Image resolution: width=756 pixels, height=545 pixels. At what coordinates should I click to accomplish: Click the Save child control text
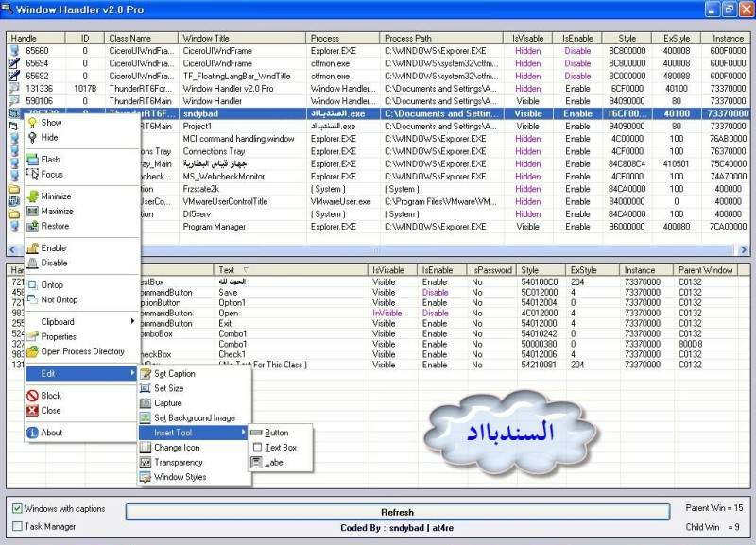click(x=228, y=293)
